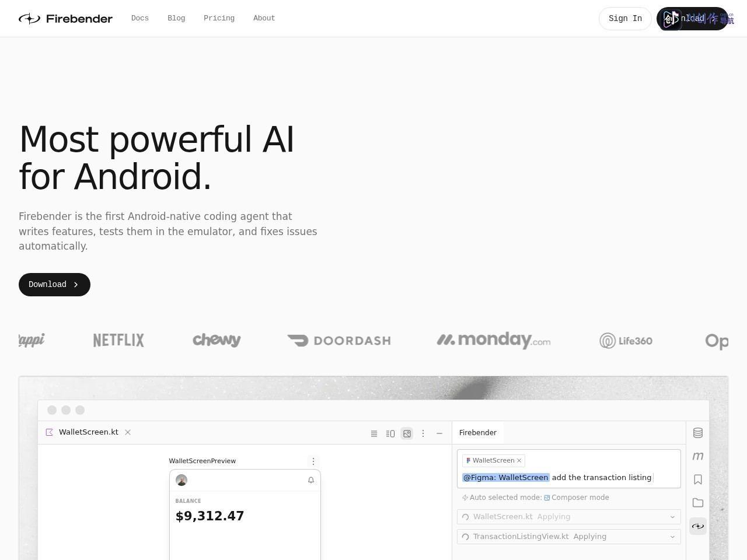Click the WalletScreenPreview label

click(203, 461)
